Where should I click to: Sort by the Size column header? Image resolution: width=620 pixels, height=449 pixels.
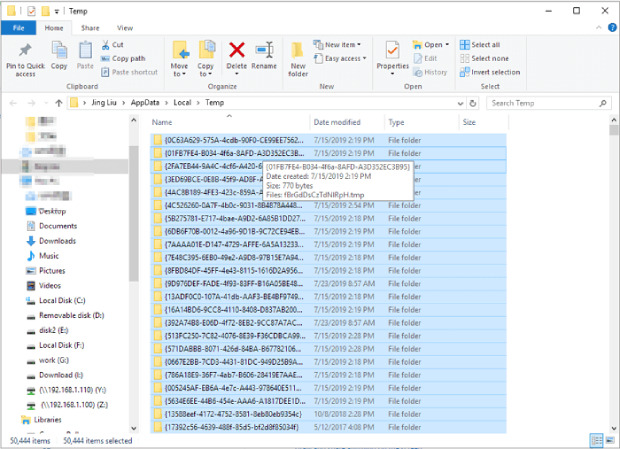(483, 122)
